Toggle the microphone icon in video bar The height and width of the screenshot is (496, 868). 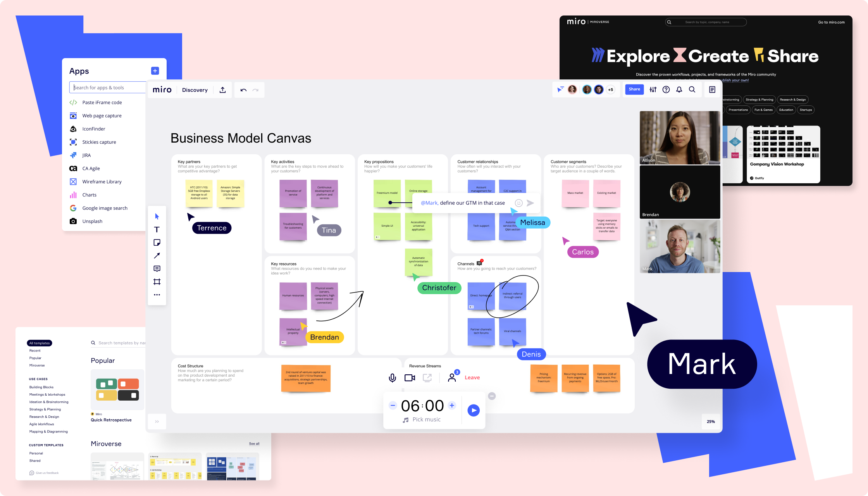pyautogui.click(x=392, y=377)
